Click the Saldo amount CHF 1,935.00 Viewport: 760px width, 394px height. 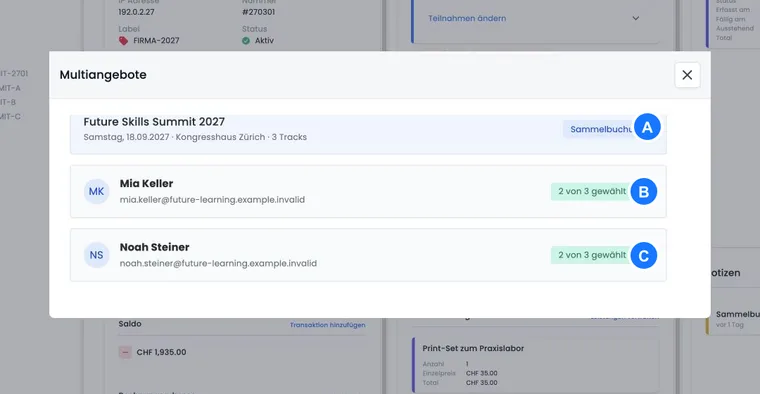tap(161, 352)
